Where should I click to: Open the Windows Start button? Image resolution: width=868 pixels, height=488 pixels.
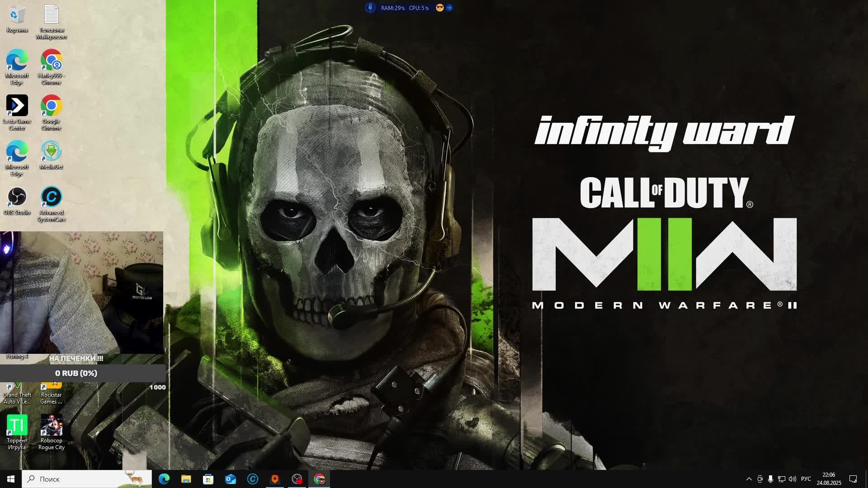pos(11,479)
